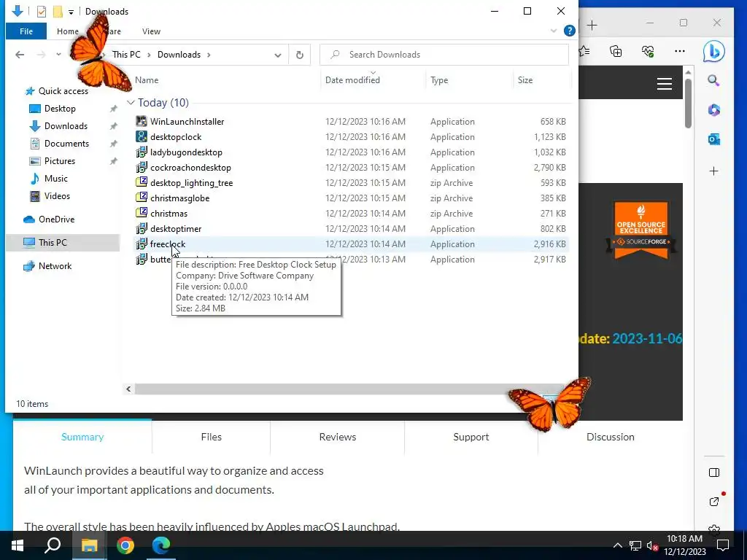This screenshot has height=560, width=747.
Task: Click breadcrumb arrow after This PC
Action: (x=149, y=55)
